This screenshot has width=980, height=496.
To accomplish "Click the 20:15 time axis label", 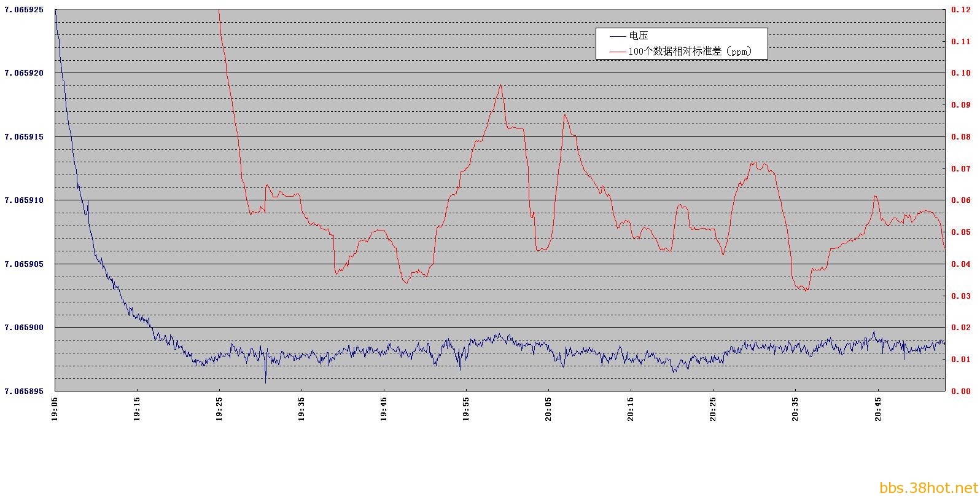I will pos(631,408).
